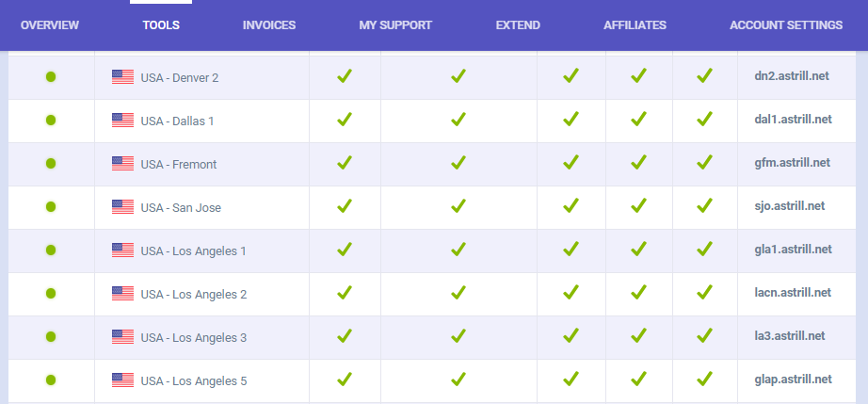Click first checkmark in San Jose row
Image resolution: width=868 pixels, height=404 pixels.
(345, 206)
